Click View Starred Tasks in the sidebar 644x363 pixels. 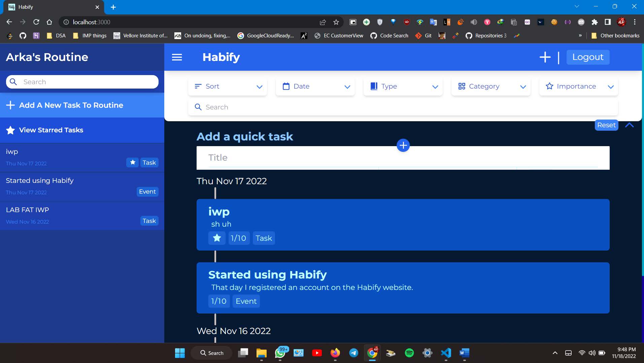(x=51, y=130)
